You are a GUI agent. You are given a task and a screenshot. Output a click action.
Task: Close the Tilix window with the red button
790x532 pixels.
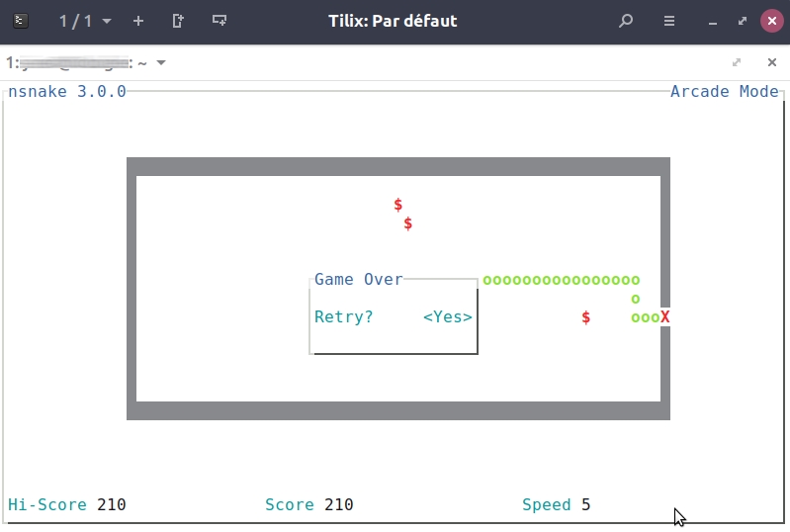point(771,21)
